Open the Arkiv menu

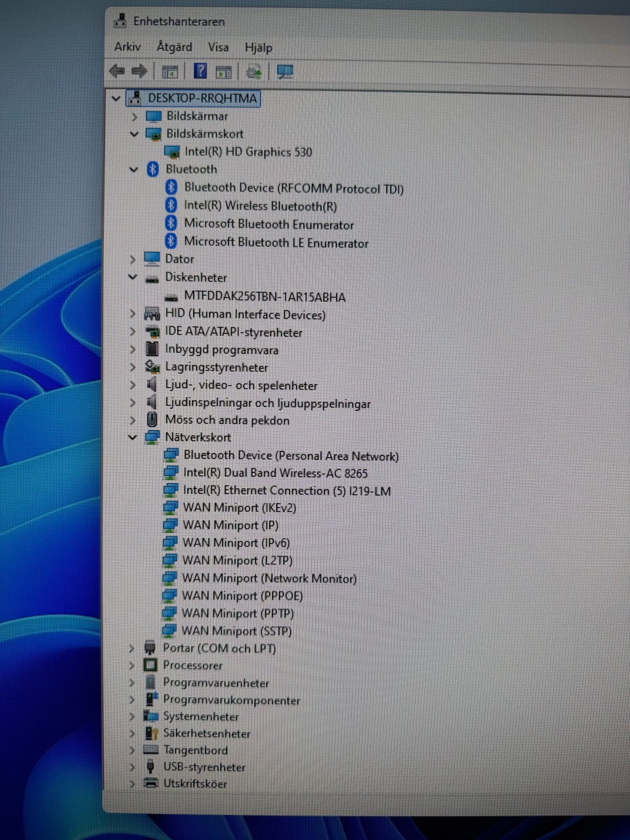127,47
